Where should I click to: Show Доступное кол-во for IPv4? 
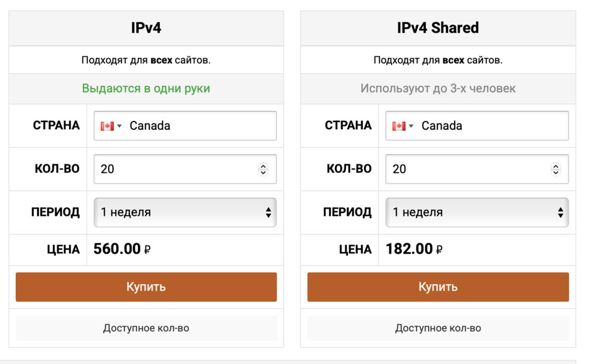click(x=146, y=328)
